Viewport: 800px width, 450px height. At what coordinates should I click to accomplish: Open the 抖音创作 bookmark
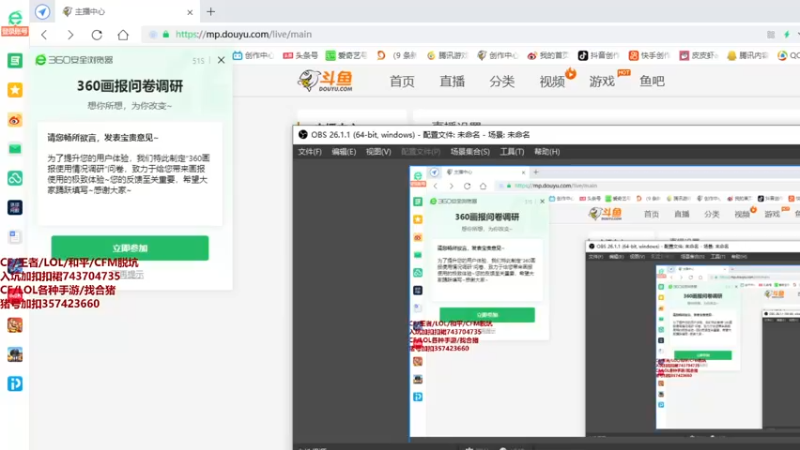[x=598, y=56]
